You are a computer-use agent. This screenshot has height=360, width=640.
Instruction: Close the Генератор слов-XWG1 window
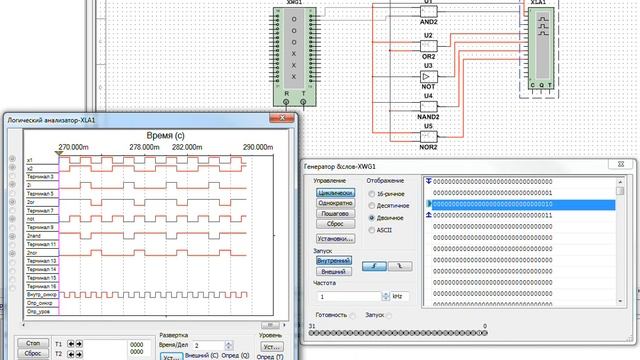[621, 164]
